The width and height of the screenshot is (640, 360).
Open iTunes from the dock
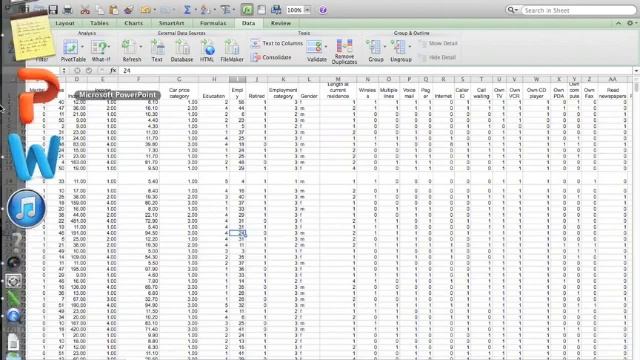tap(26, 209)
